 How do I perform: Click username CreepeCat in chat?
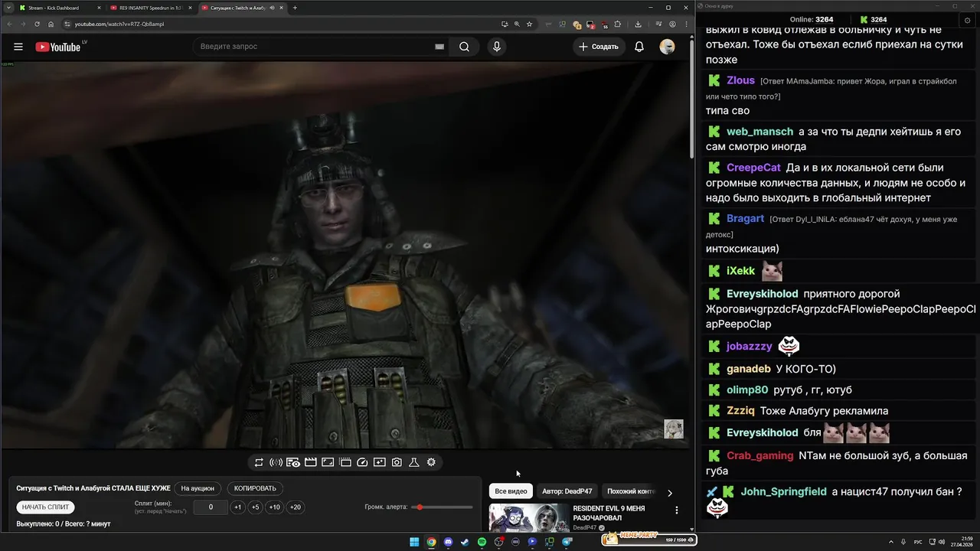point(753,168)
